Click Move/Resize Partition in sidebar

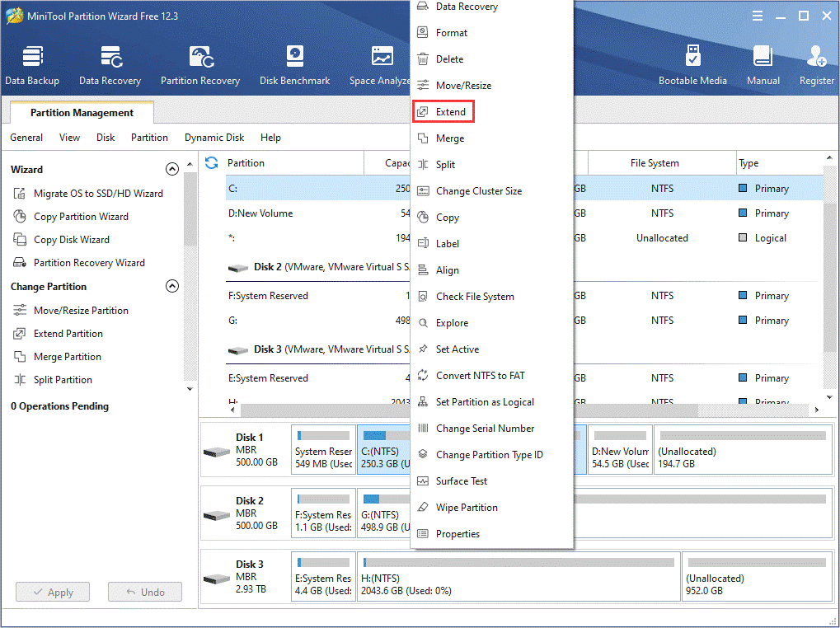[71, 311]
